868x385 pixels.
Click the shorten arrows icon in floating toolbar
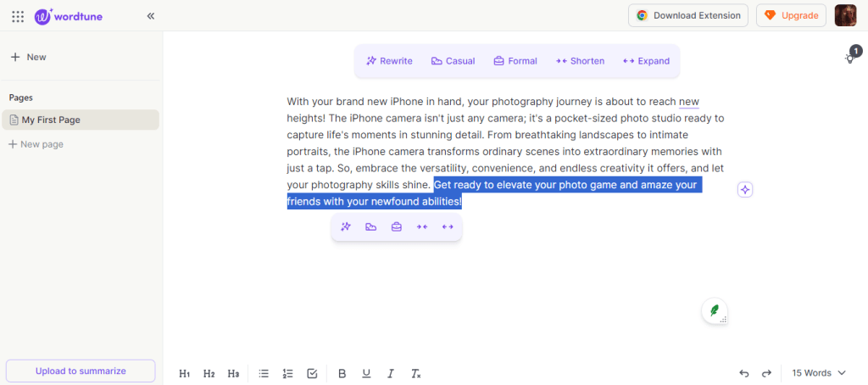pyautogui.click(x=421, y=226)
